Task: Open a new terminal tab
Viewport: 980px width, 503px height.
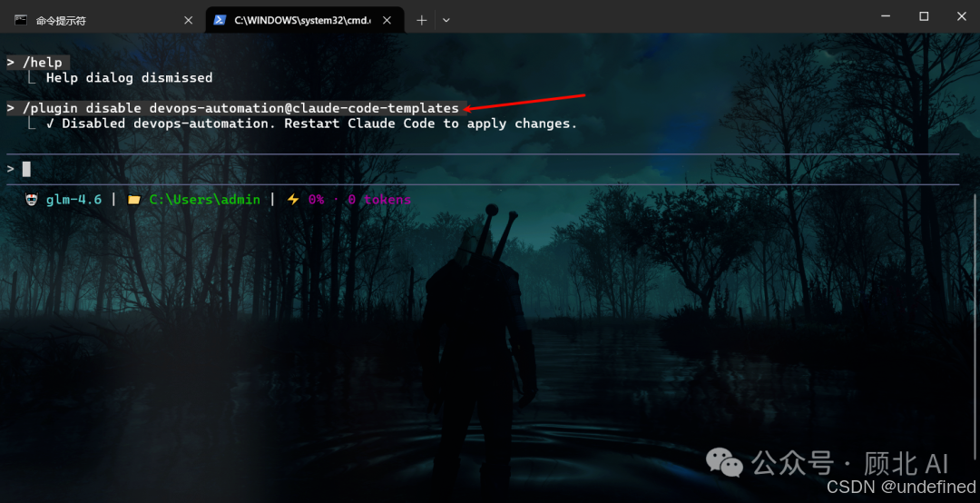Action: pos(422,20)
